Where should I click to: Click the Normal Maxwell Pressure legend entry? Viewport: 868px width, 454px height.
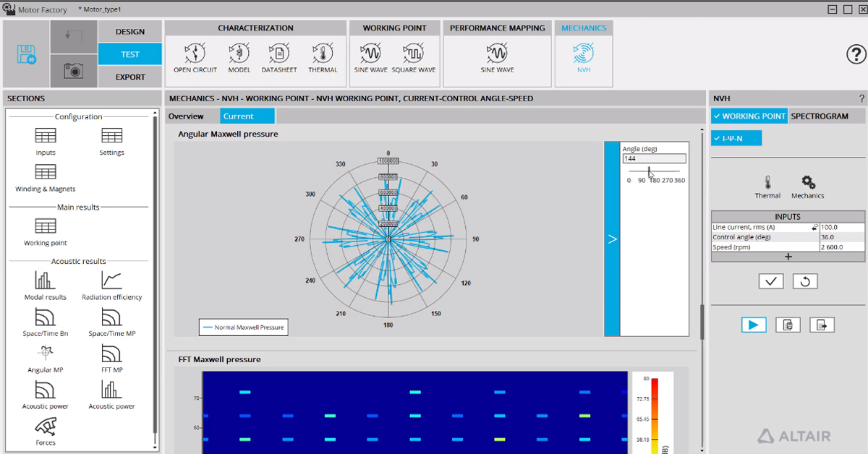coord(243,327)
